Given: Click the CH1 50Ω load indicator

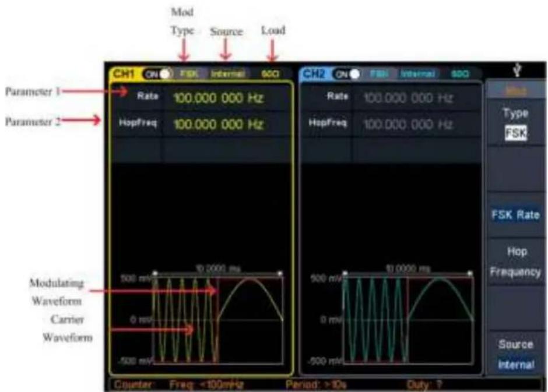Looking at the screenshot, I should (x=271, y=74).
